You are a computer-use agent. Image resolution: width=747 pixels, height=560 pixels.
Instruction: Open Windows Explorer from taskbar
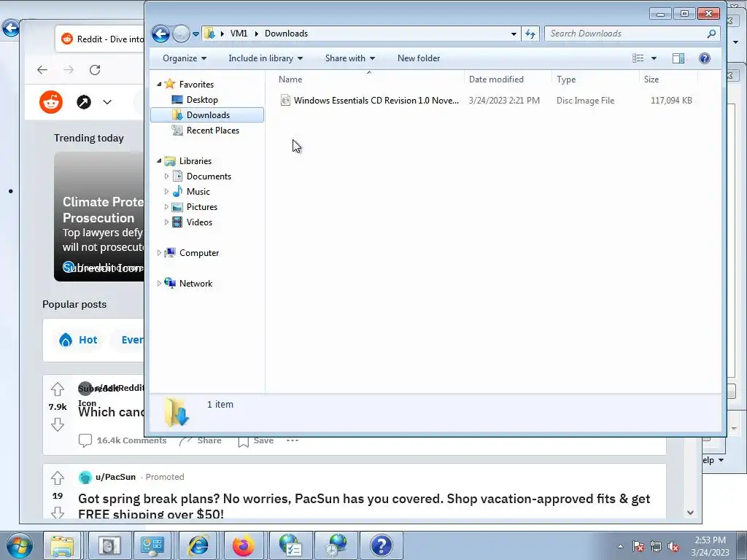click(63, 545)
